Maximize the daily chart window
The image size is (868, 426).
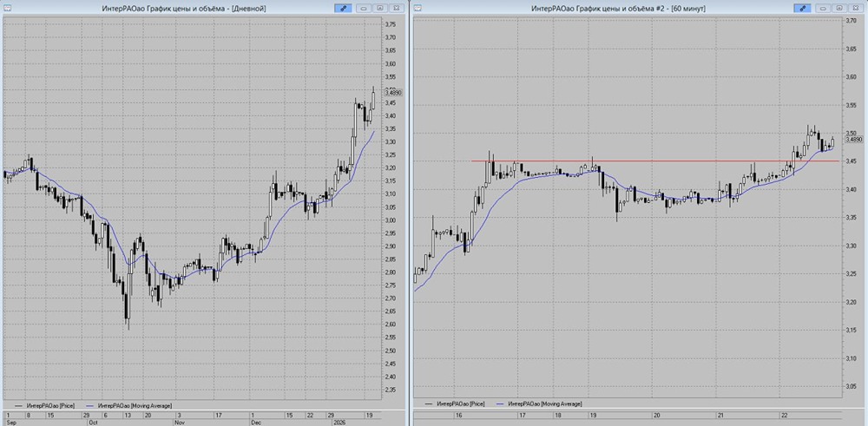click(x=380, y=9)
